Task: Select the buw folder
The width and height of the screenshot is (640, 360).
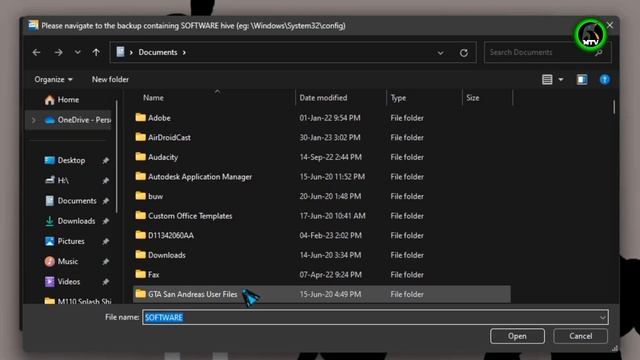Action: 322,196
